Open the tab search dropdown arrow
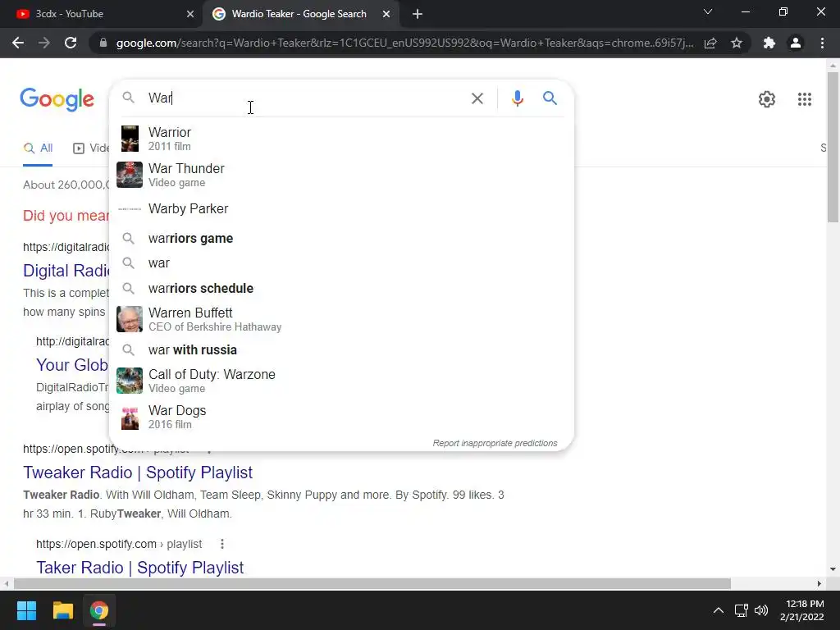The width and height of the screenshot is (840, 630). (x=708, y=11)
